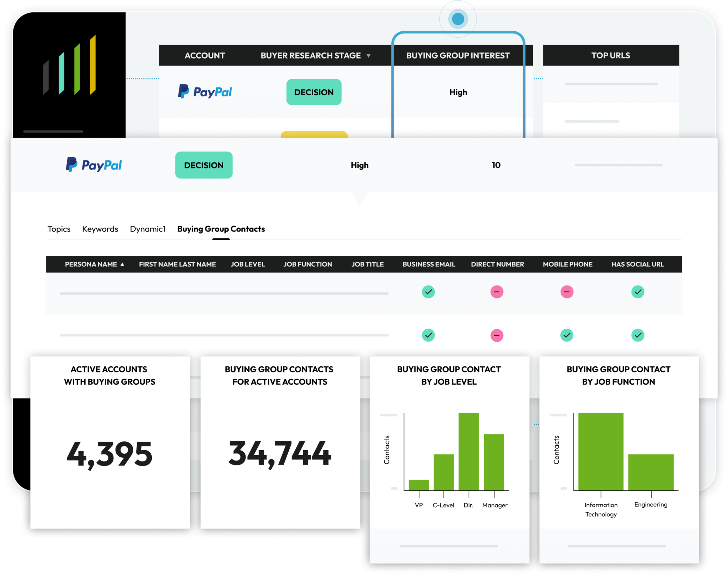Click the blue pulsing hotspot dot
Screen dimensions: 728x574
pos(458,19)
